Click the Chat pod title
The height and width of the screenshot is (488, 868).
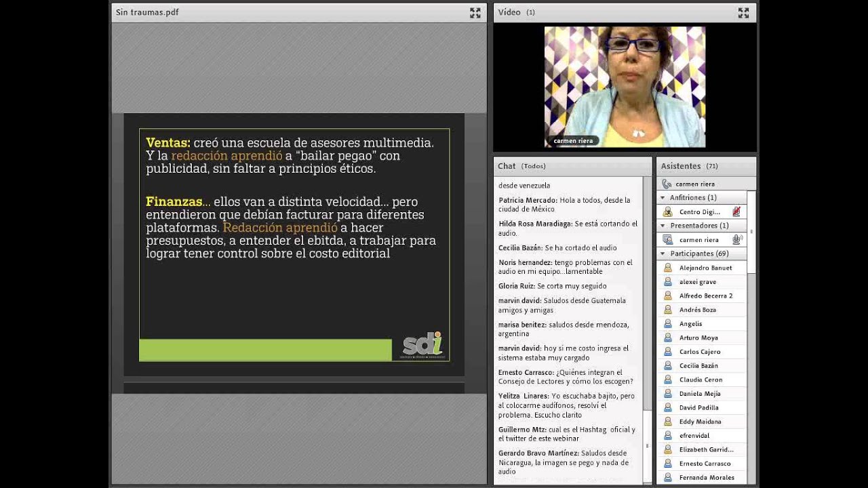(507, 166)
